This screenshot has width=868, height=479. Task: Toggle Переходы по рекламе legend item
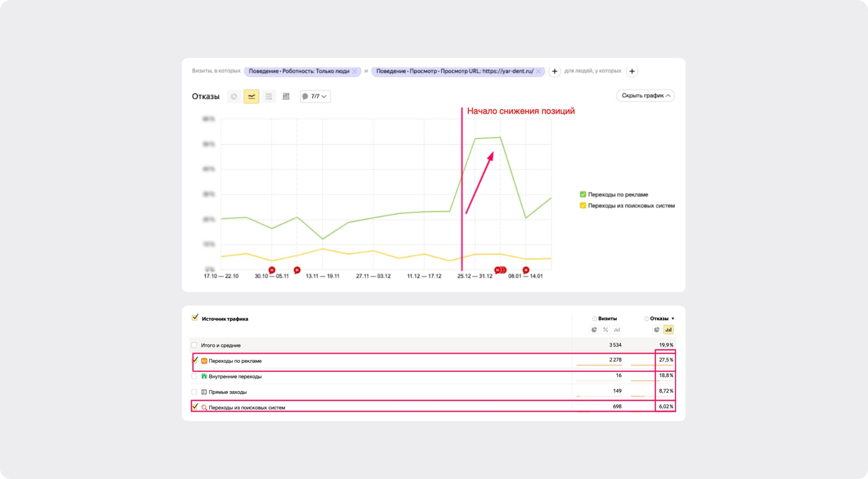pos(583,194)
